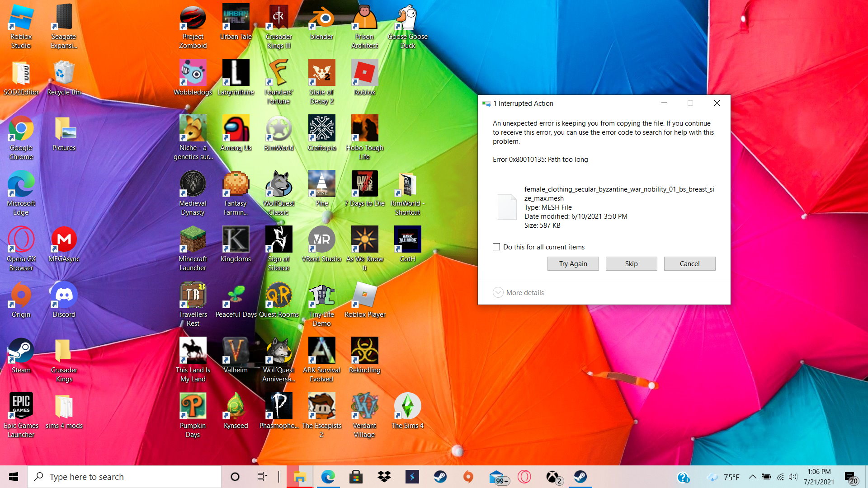Screen dimensions: 868x488
Task: Open the Among Us desktop shortcut
Action: [x=236, y=133]
